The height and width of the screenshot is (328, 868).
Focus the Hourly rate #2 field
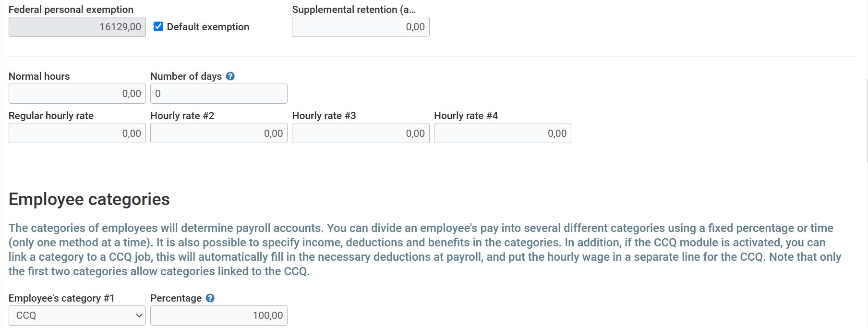[x=218, y=134]
